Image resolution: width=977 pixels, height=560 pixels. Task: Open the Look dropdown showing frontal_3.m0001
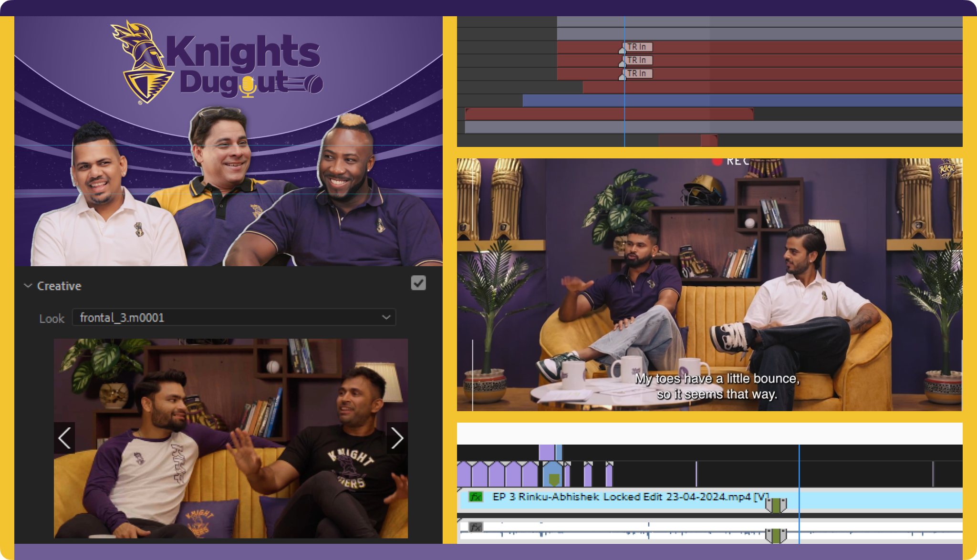click(x=234, y=318)
